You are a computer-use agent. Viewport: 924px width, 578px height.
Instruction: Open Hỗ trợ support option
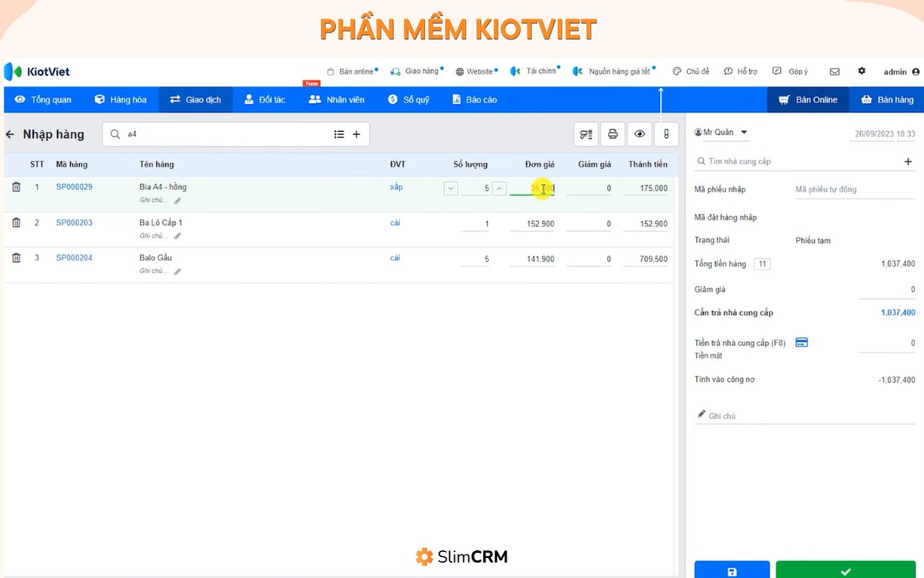[741, 71]
